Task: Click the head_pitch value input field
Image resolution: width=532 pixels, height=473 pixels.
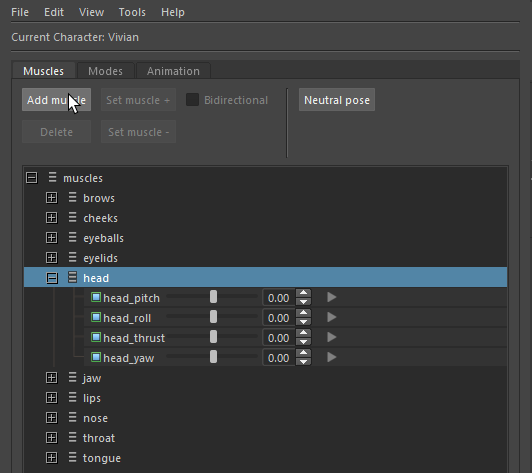Action: pos(279,298)
